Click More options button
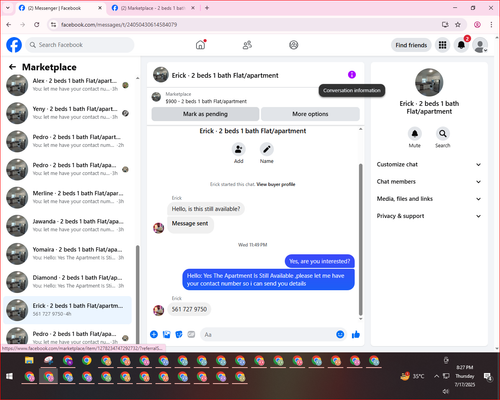Viewport: 500px width, 400px height. (x=310, y=114)
